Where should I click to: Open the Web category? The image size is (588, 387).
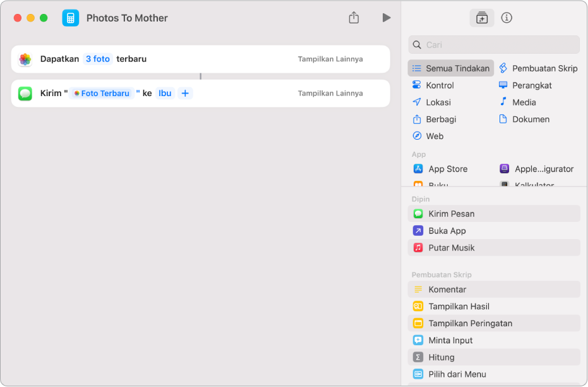(428, 136)
